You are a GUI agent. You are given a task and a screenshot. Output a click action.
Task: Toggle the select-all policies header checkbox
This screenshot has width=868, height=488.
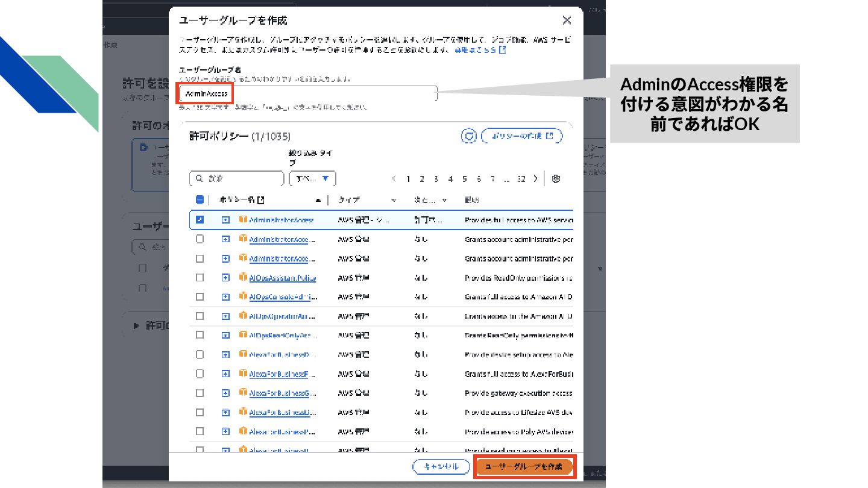coord(200,200)
